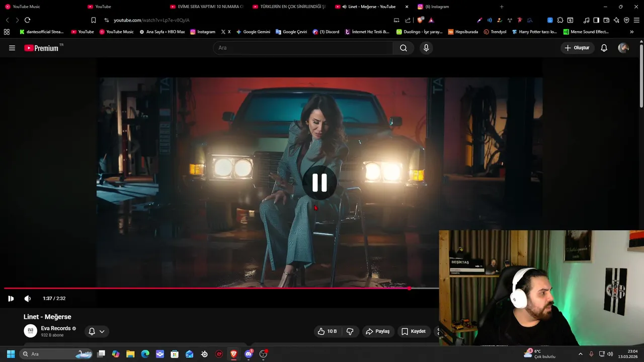644x362 pixels.
Task: Show hidden system tray icons chevron
Action: (580, 354)
